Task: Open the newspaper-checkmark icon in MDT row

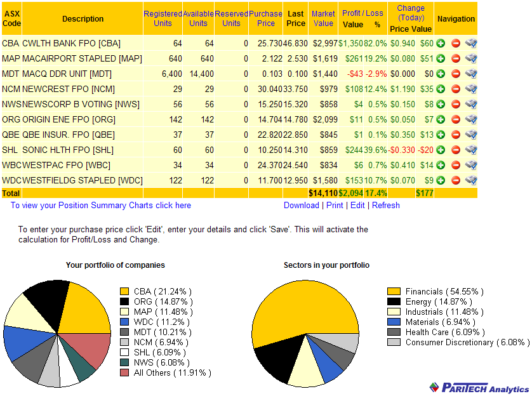Action: (471, 74)
